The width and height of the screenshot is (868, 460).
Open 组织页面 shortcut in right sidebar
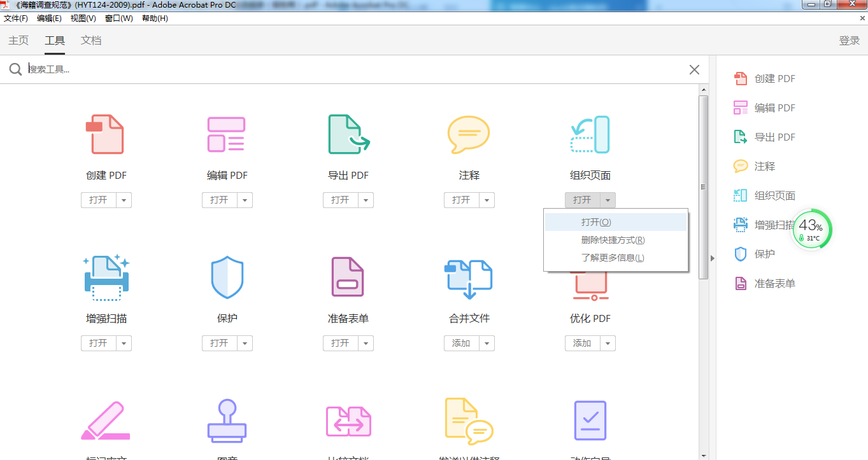765,196
